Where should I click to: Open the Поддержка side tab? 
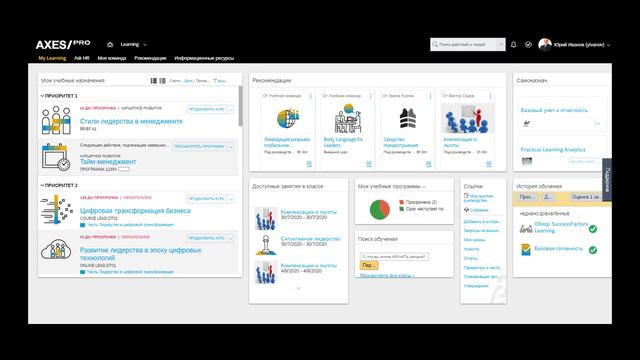pyautogui.click(x=607, y=180)
